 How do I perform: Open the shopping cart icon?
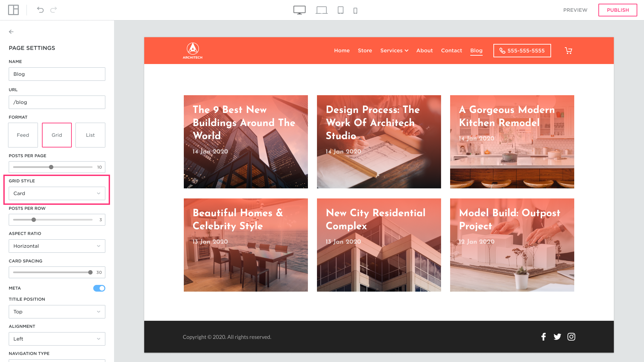tap(568, 51)
